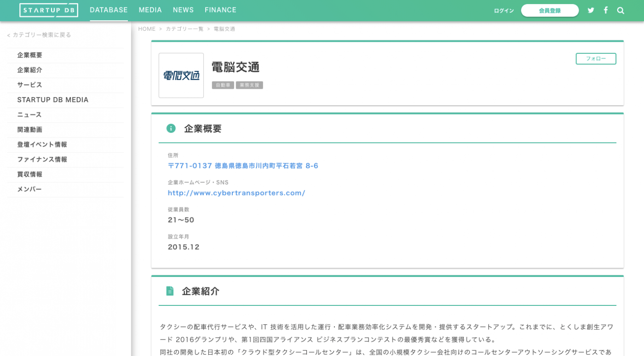Select ニュース in the sidebar
Screen dimensions: 644x356
coord(65,115)
